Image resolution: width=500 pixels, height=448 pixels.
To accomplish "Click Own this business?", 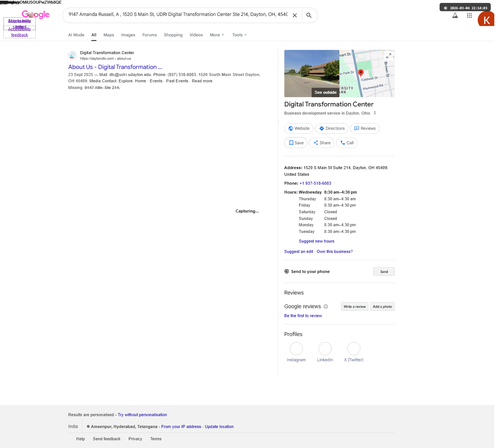I will (335, 251).
